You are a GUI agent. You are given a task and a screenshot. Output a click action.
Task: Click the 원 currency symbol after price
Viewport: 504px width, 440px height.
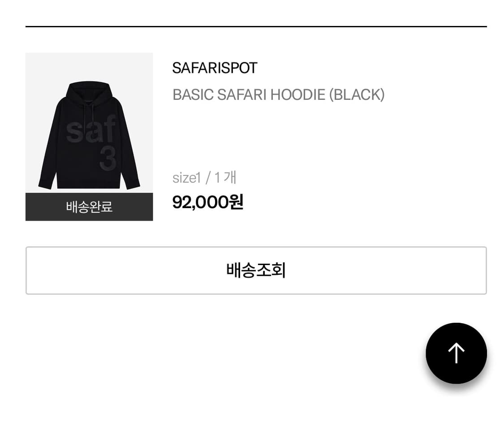pyautogui.click(x=236, y=202)
